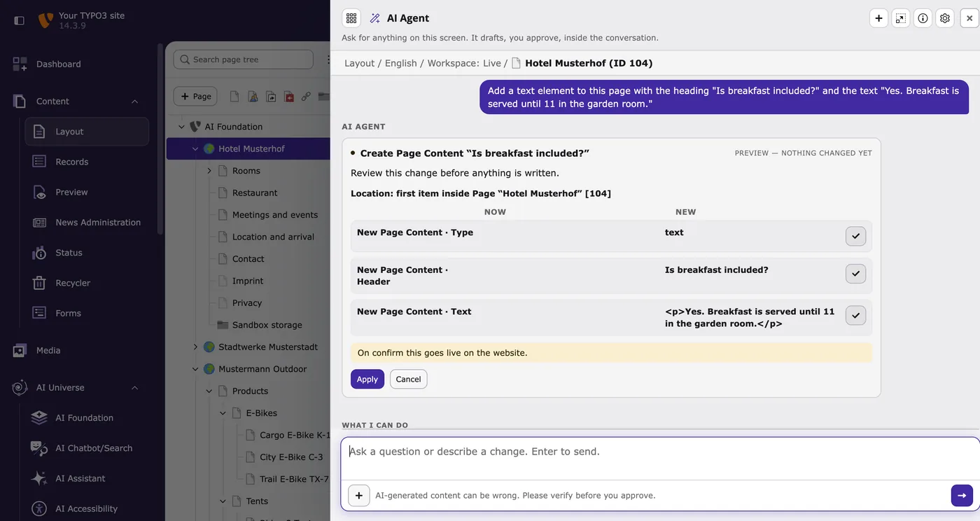Uncheck the Header field checkmark
This screenshot has width=980, height=521.
click(855, 273)
